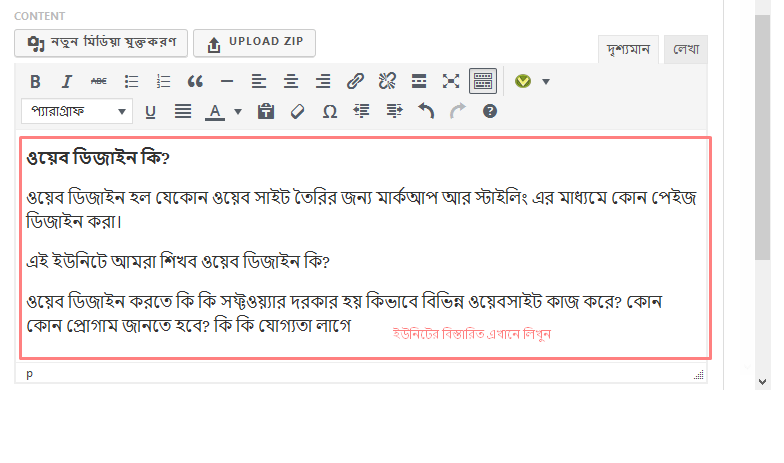
Task: Click the paragraph starting 'এই ইউনিটে আমরা'
Action: tap(178, 262)
